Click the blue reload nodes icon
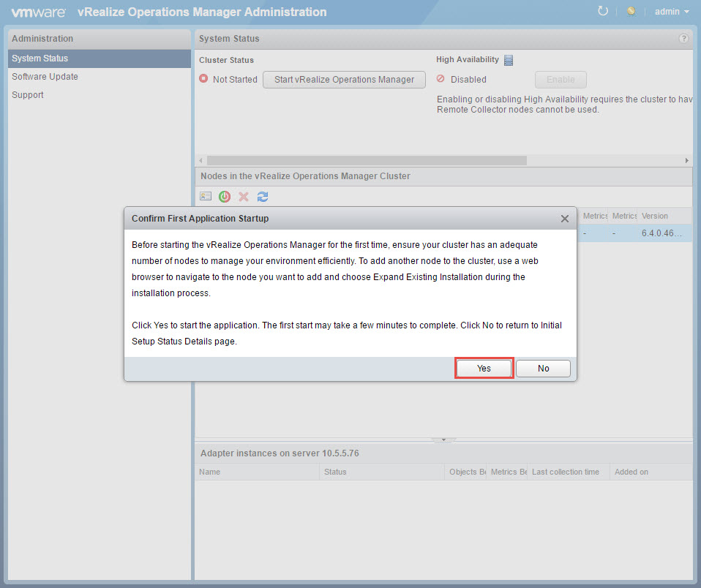 [263, 197]
